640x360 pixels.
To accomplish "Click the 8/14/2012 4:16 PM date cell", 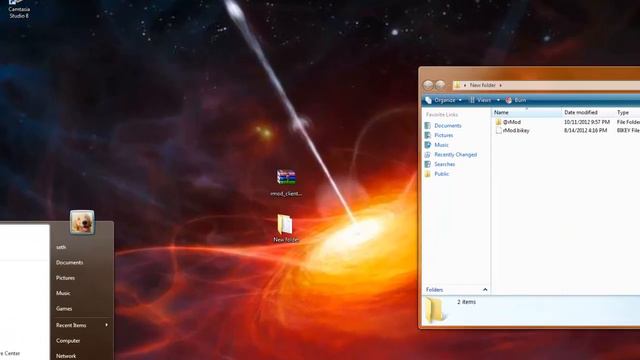I will point(585,131).
